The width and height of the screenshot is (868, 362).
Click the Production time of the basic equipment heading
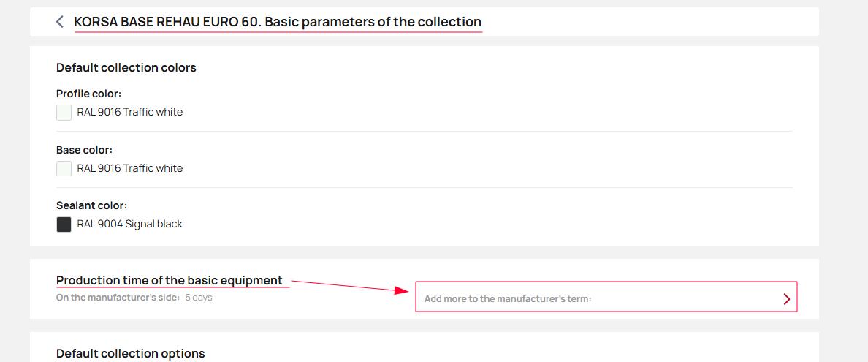click(x=170, y=281)
